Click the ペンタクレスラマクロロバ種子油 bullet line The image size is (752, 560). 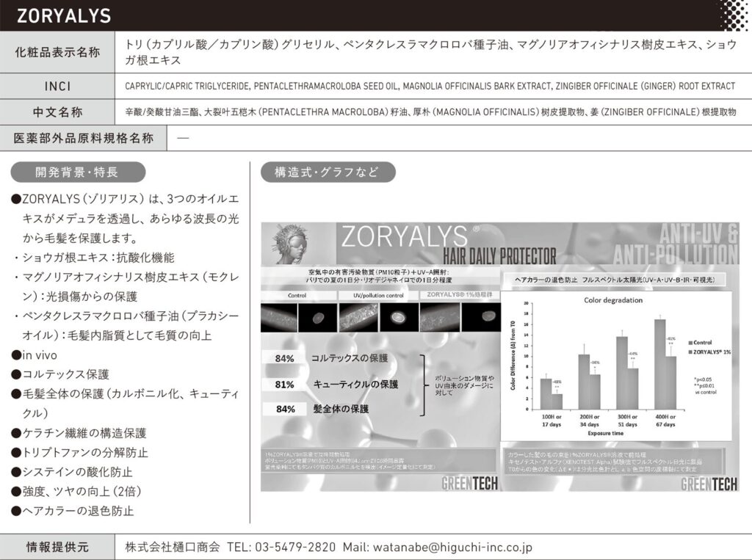[126, 326]
